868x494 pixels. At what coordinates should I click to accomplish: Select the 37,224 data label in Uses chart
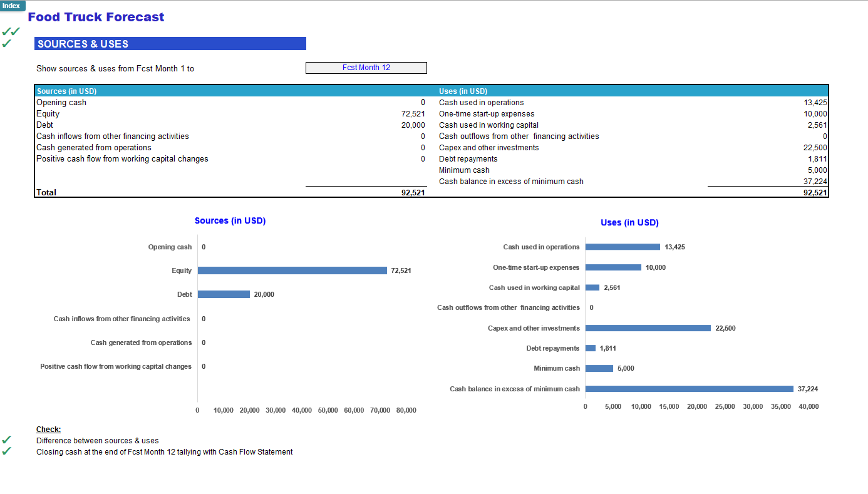click(x=808, y=389)
